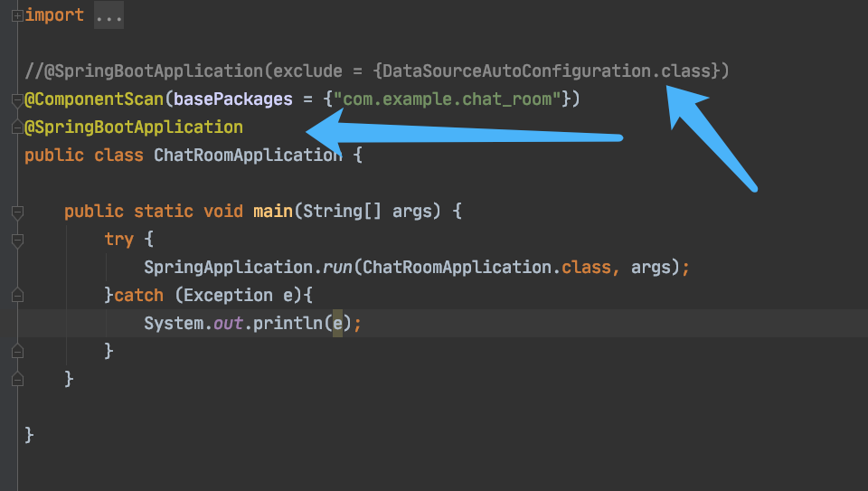The height and width of the screenshot is (491, 868).
Task: Click ChatRoomApplication inside the run call
Action: pyautogui.click(x=458, y=268)
